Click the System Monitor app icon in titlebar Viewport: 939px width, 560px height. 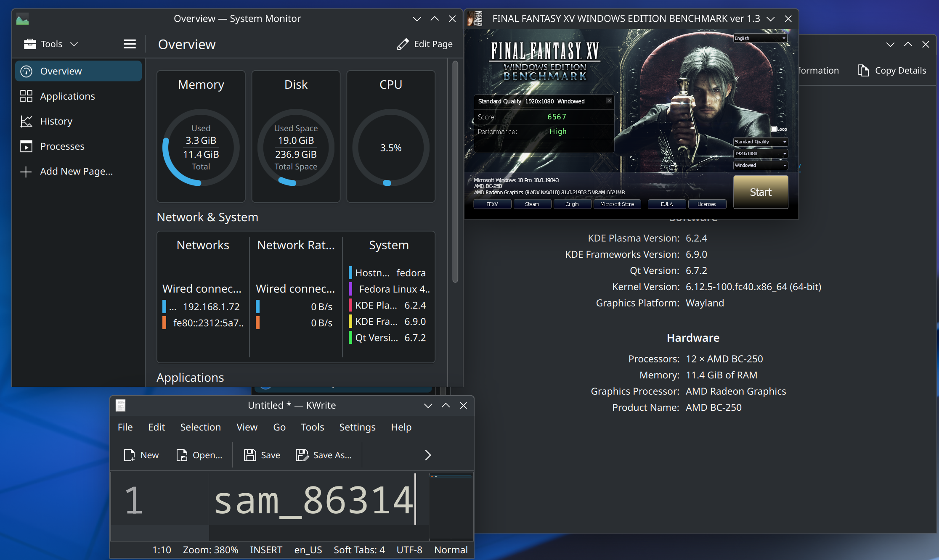click(x=22, y=19)
